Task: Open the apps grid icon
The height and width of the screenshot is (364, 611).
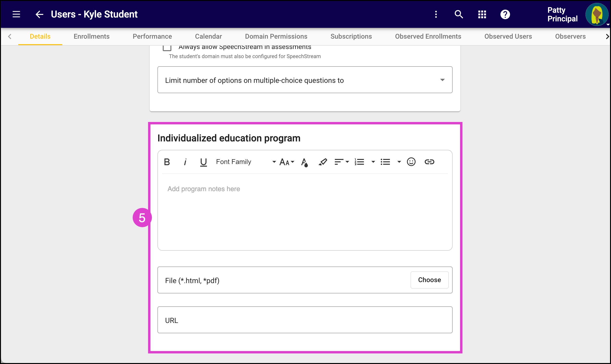Action: [x=482, y=14]
